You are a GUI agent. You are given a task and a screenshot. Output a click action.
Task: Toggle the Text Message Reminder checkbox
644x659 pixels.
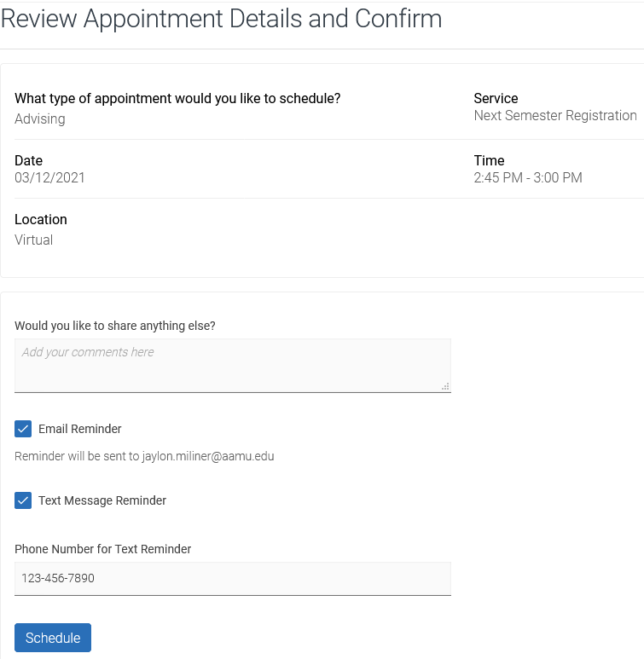(x=23, y=500)
